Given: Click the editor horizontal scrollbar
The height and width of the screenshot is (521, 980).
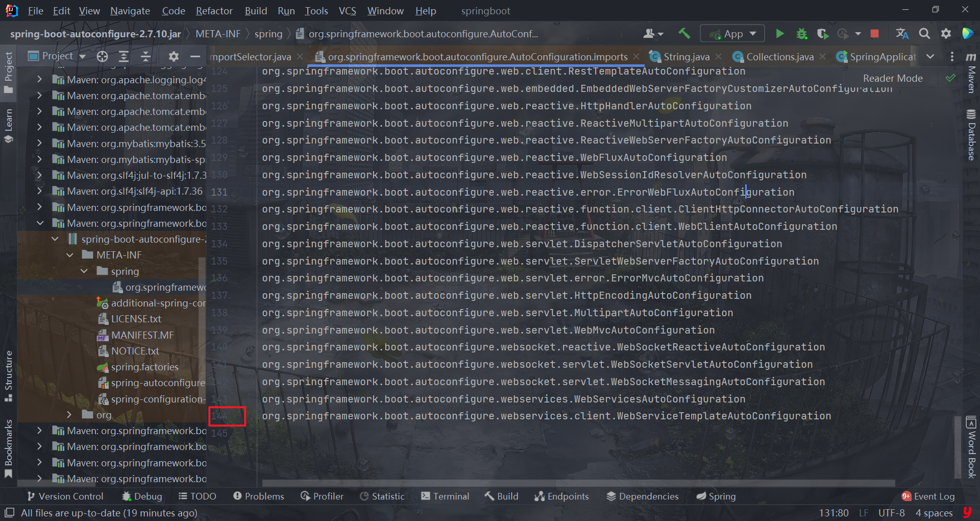Looking at the screenshot, I should click(x=578, y=483).
